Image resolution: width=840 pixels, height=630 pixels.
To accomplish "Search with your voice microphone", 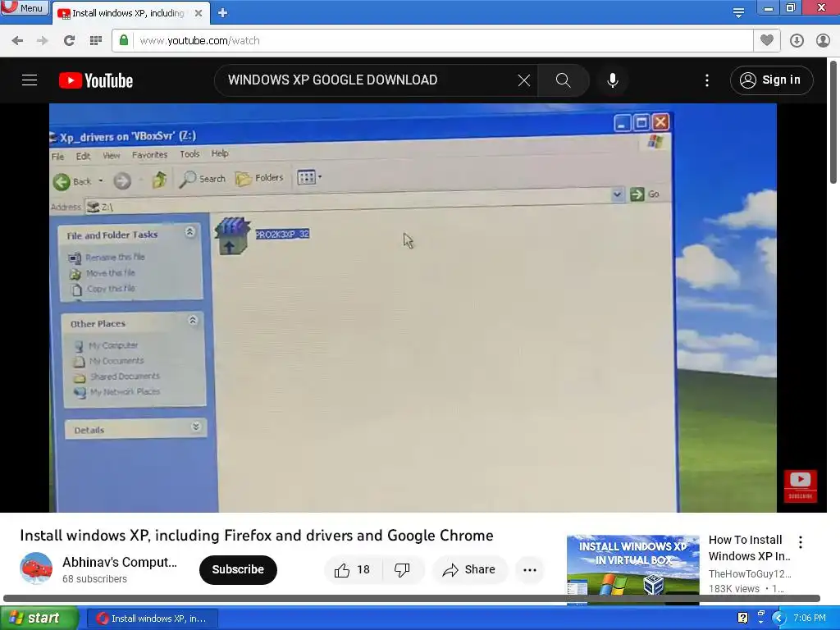I will click(x=612, y=80).
